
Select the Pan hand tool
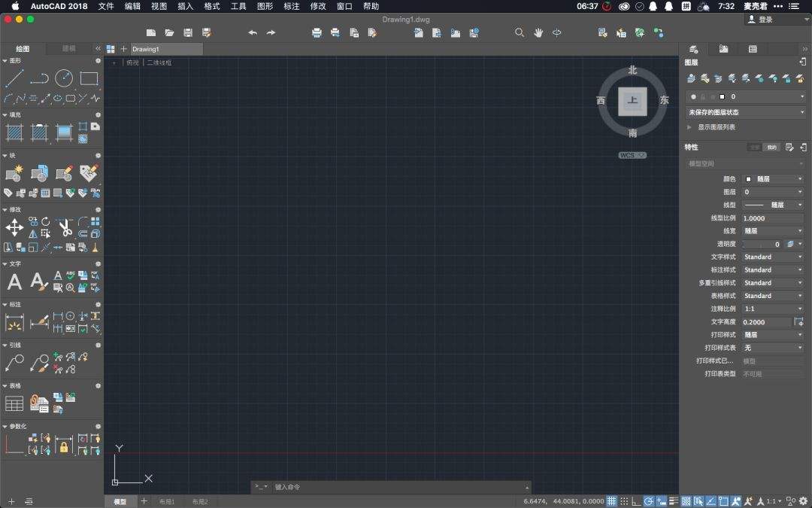point(538,32)
